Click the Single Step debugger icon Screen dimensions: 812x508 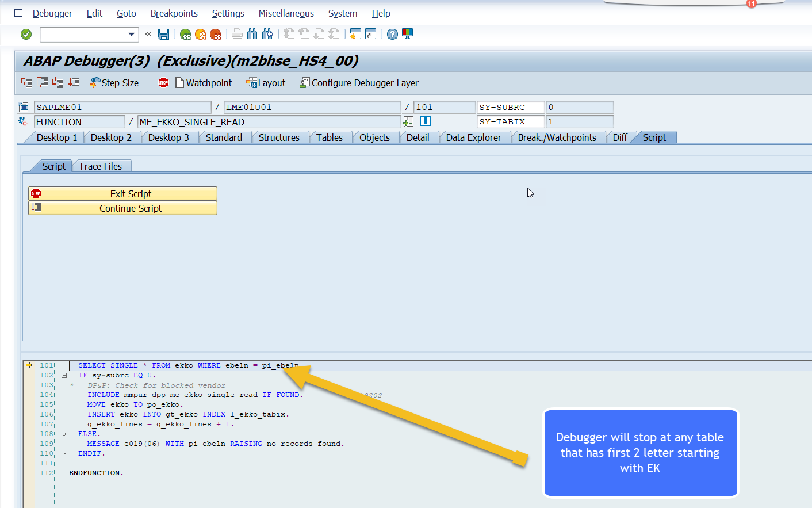(x=27, y=83)
